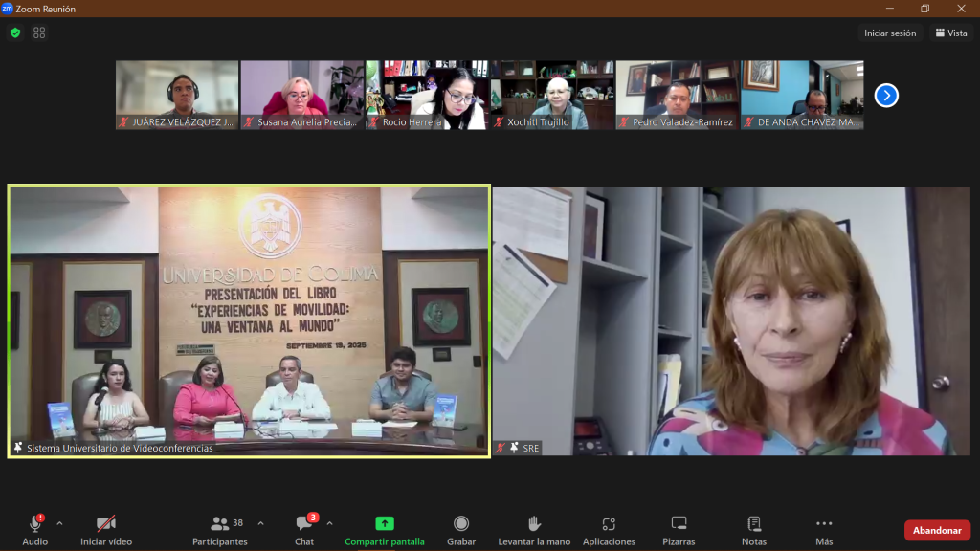980x551 pixels.
Task: Click Compartir pantalla share screen icon
Action: pos(385,524)
